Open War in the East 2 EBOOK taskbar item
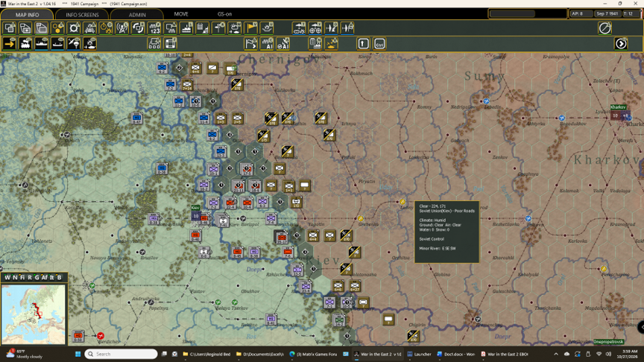Image resolution: width=644 pixels, height=362 pixels. [505, 354]
